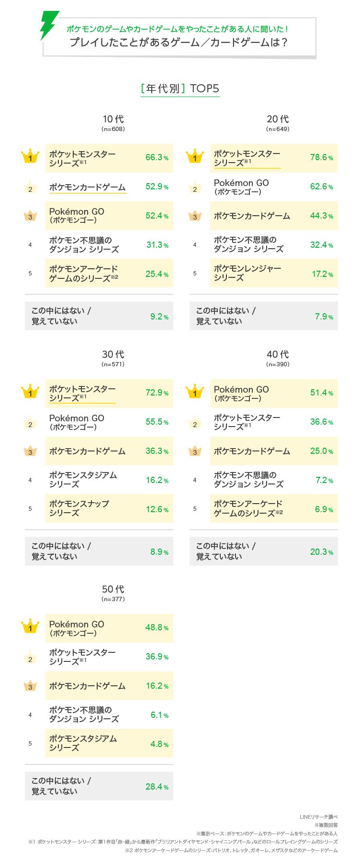
Task: Click the title banner プレイしたことがあるゲーム
Action: [x=179, y=42]
